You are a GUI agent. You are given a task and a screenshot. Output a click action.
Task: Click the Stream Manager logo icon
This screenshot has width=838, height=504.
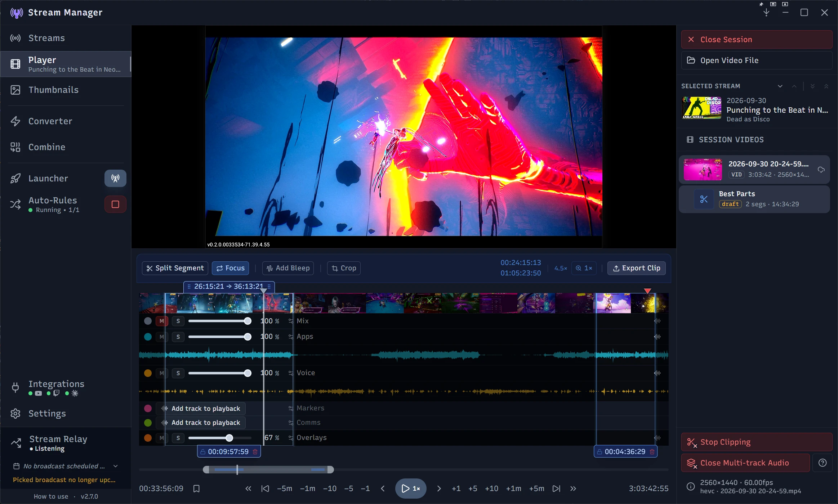click(x=17, y=13)
